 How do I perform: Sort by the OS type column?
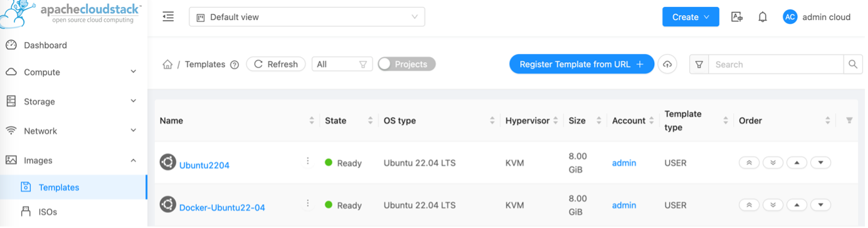439,121
